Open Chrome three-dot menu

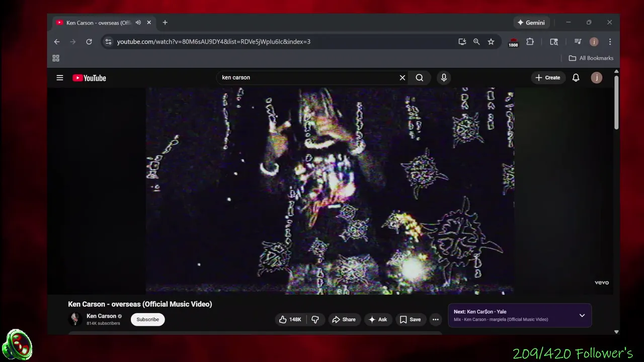pyautogui.click(x=610, y=42)
